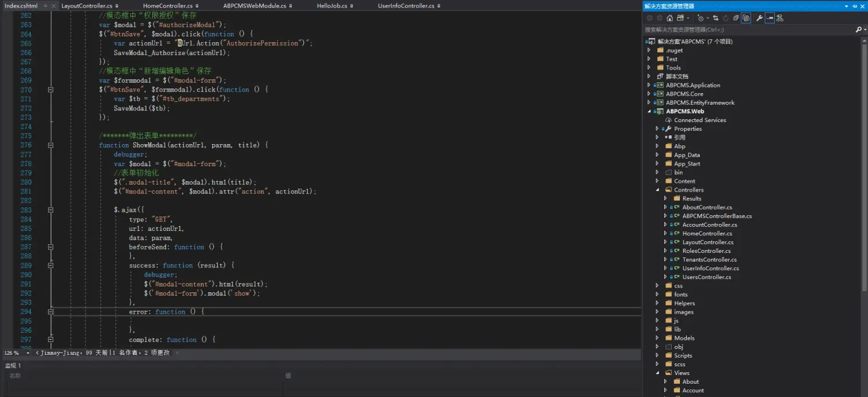The image size is (868, 397).
Task: Open Connected Services item
Action: pos(700,120)
